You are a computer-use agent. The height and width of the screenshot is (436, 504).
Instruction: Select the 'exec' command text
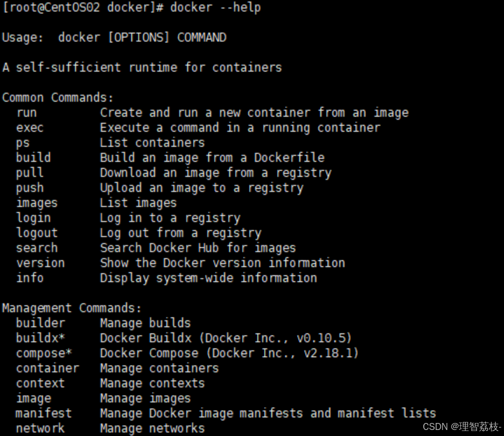pos(30,128)
